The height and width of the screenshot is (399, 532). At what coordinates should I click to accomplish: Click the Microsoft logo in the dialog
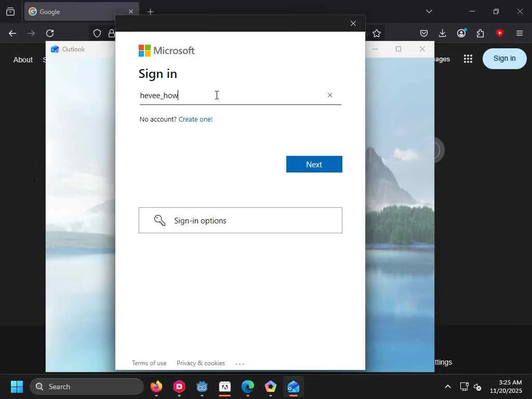point(167,50)
